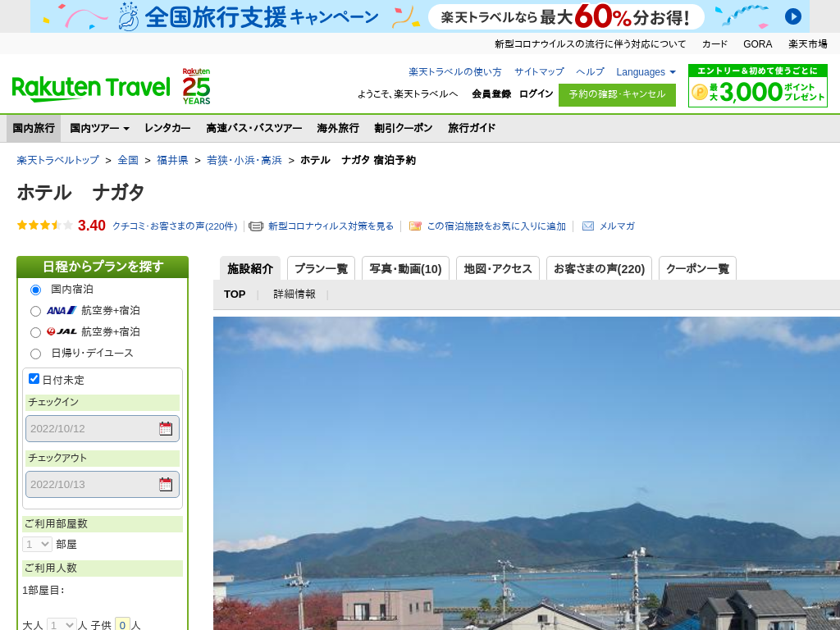840x630 pixels.
Task: Click the 3,000 points present banner
Action: 757,86
